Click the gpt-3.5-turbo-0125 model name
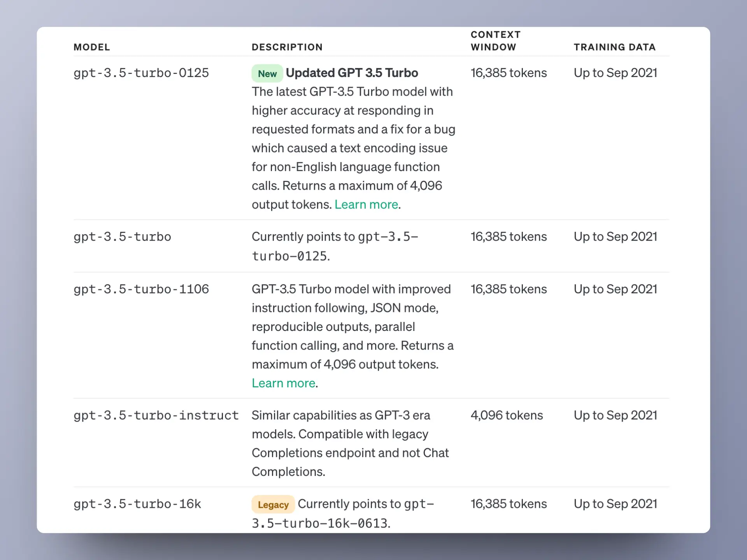 pyautogui.click(x=141, y=73)
